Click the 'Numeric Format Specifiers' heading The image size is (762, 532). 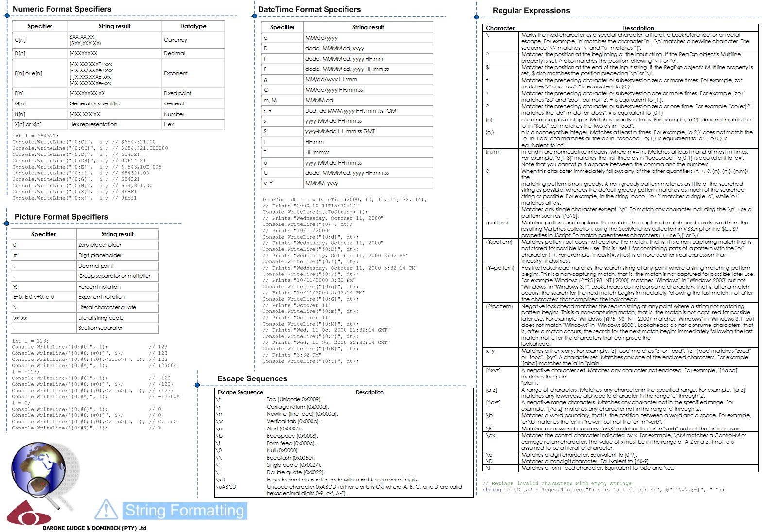[62, 9]
